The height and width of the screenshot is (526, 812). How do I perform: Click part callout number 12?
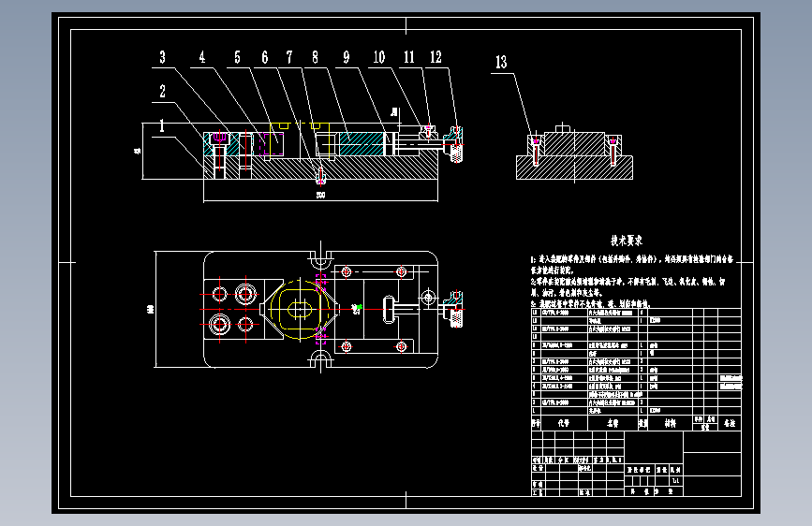point(436,57)
